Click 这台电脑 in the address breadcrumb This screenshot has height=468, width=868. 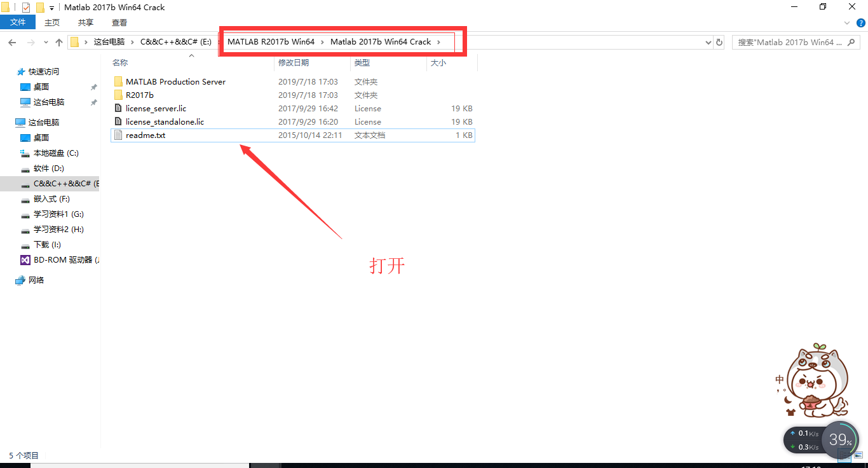109,42
